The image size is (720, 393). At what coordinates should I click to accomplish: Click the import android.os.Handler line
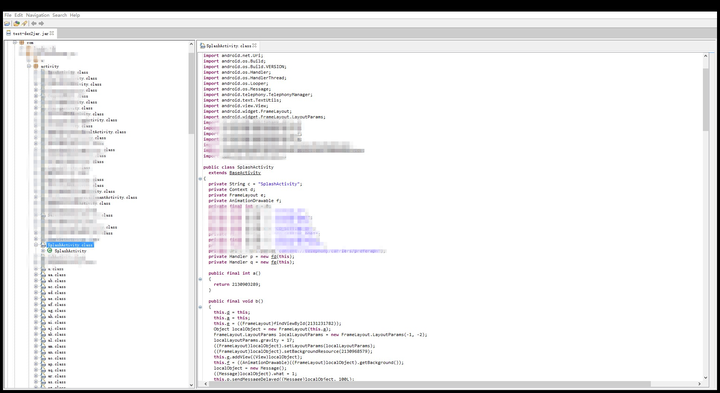coord(237,72)
